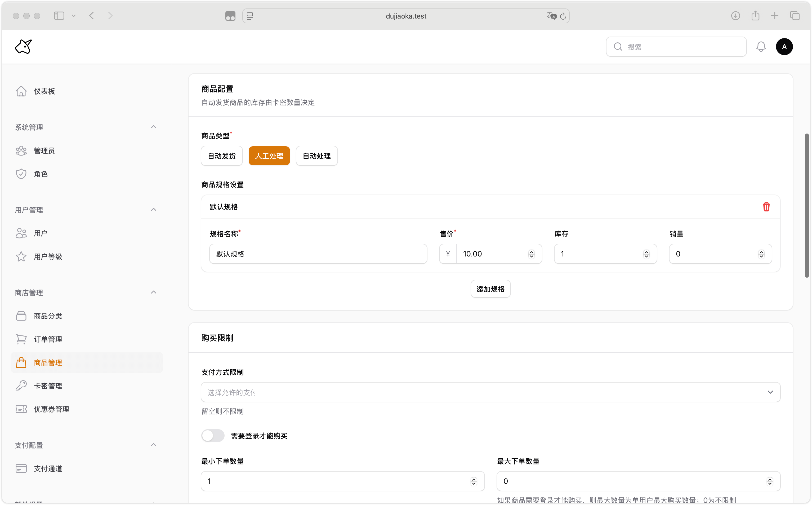Click the Safari translate icon in address bar
Image resolution: width=812 pixels, height=505 pixels.
551,16
